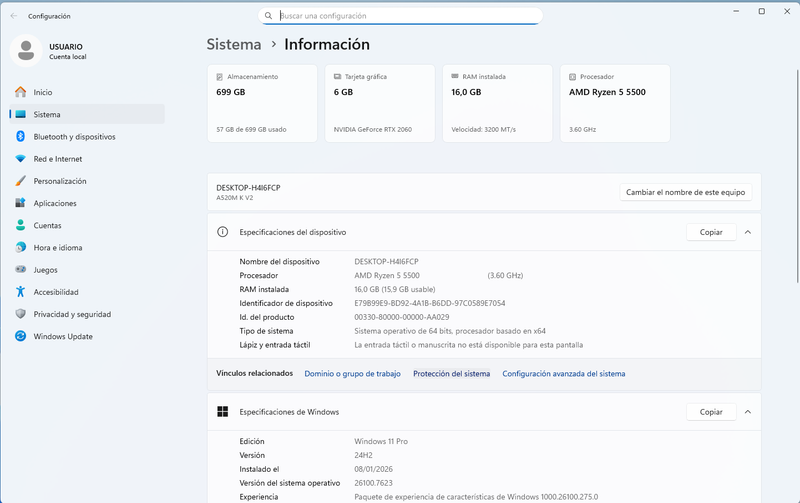The height and width of the screenshot is (503, 800).
Task: Click the install date 08/01/2026
Action: (x=373, y=469)
